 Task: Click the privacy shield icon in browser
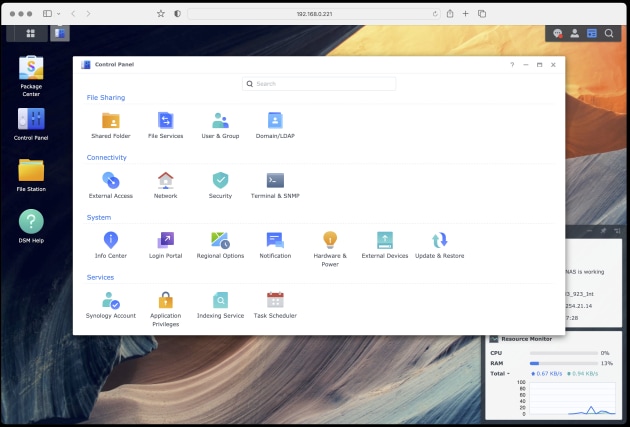click(177, 14)
